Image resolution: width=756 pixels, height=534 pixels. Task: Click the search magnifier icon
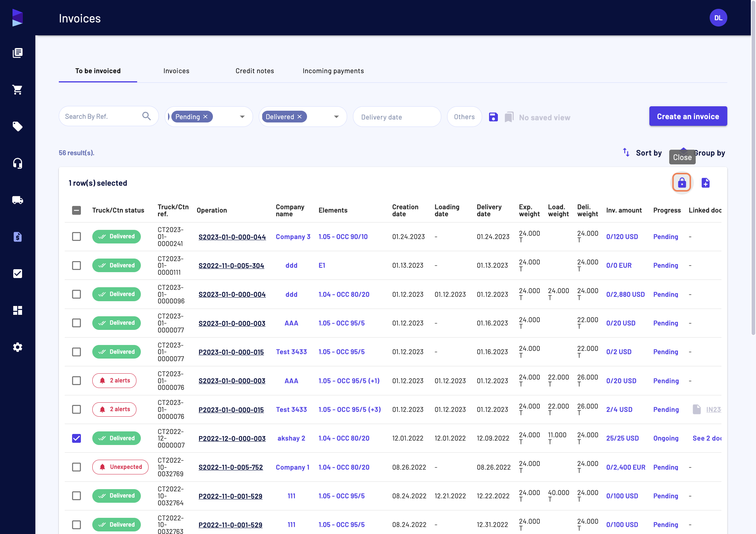pyautogui.click(x=146, y=116)
